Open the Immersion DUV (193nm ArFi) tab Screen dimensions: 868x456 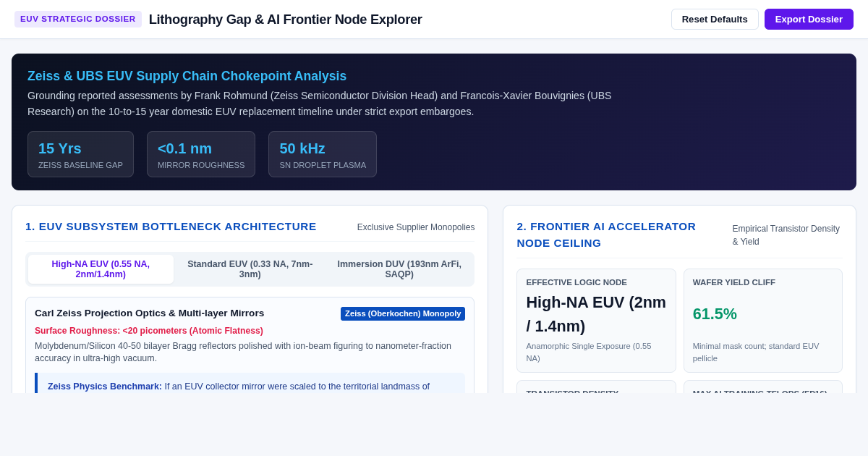coord(399,269)
